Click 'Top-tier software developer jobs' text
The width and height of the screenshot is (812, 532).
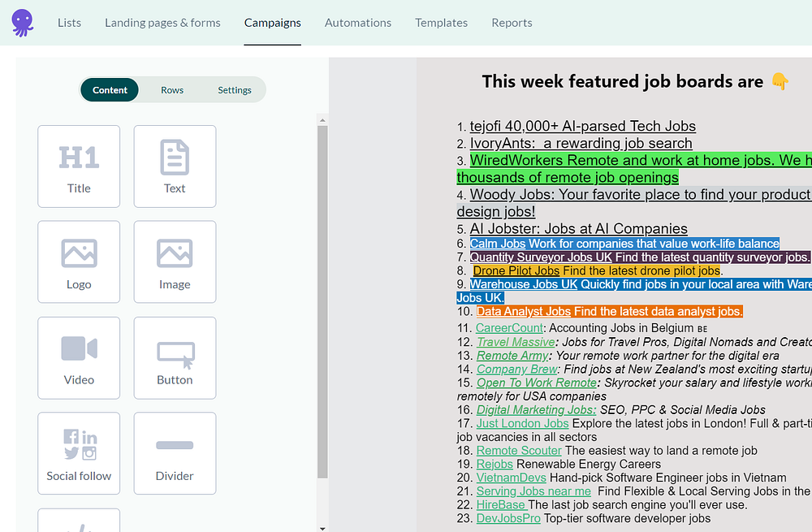click(627, 518)
